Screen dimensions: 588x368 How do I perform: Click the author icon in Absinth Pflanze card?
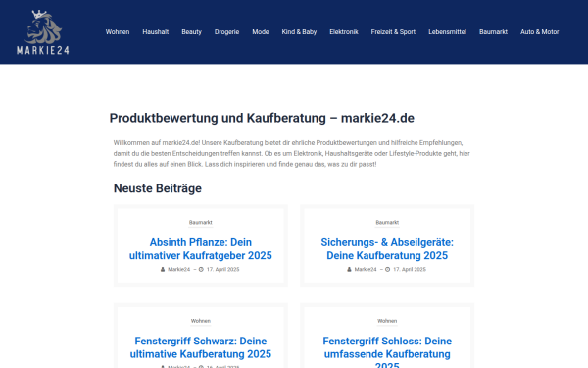coord(163,269)
